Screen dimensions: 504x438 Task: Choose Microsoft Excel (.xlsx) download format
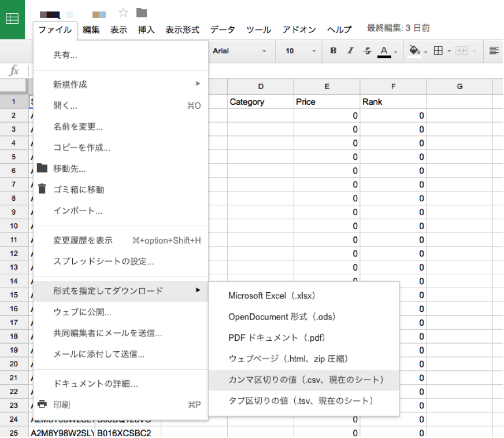click(272, 296)
